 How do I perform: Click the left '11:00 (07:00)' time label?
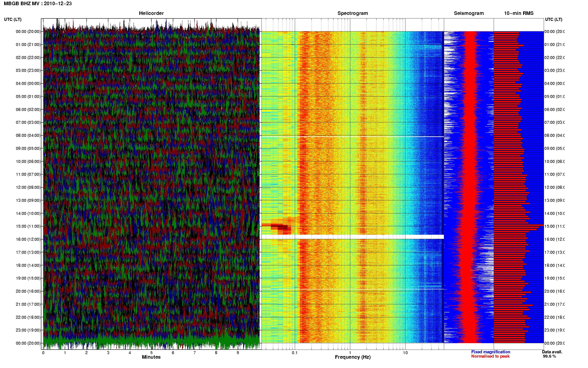tap(28, 174)
